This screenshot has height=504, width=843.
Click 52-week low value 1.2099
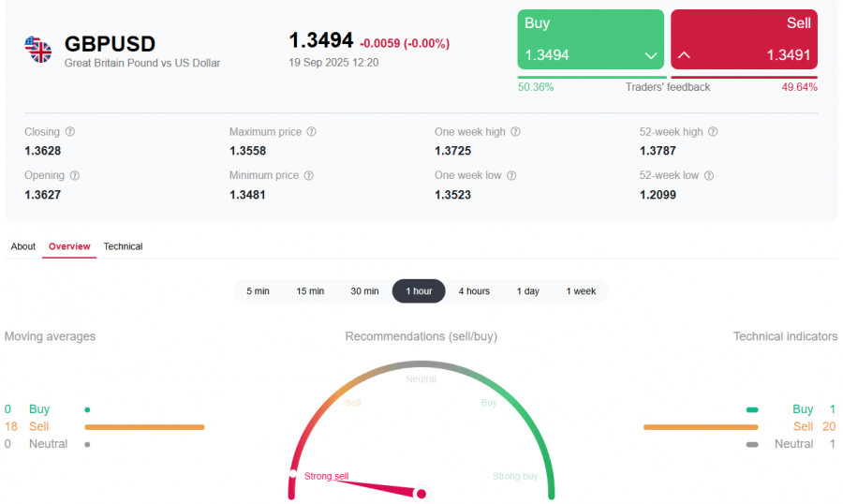[658, 195]
